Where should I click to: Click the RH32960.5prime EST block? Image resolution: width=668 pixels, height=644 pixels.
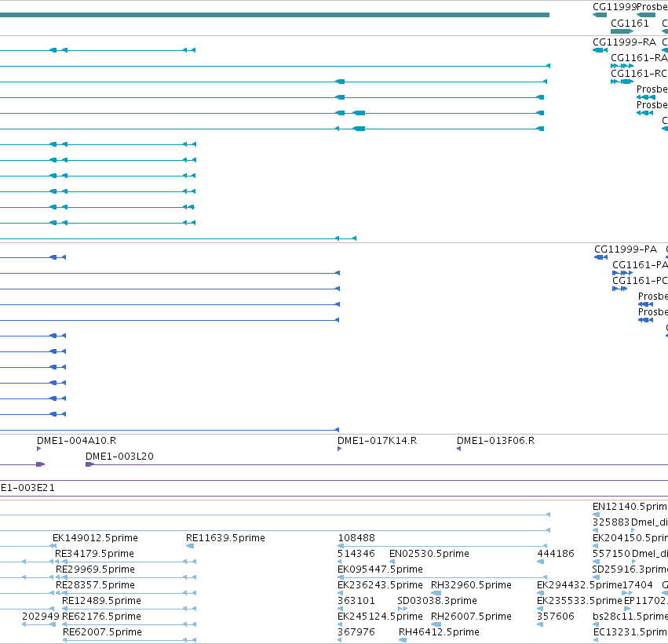point(436,593)
